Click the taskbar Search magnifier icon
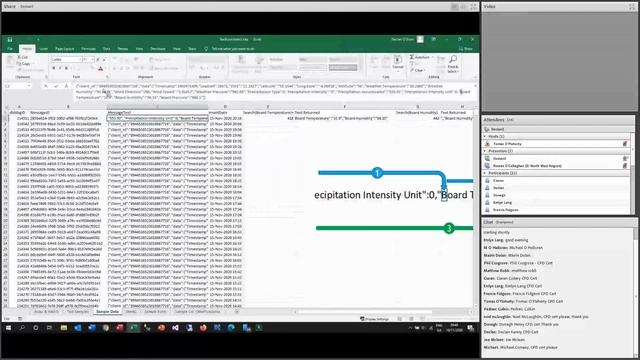640x360 pixels. 22,327
